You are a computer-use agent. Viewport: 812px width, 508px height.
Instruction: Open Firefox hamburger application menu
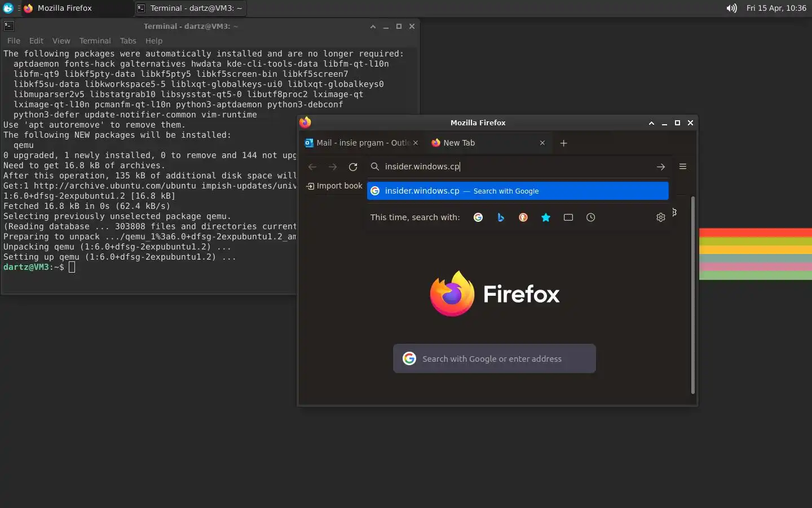(x=683, y=167)
